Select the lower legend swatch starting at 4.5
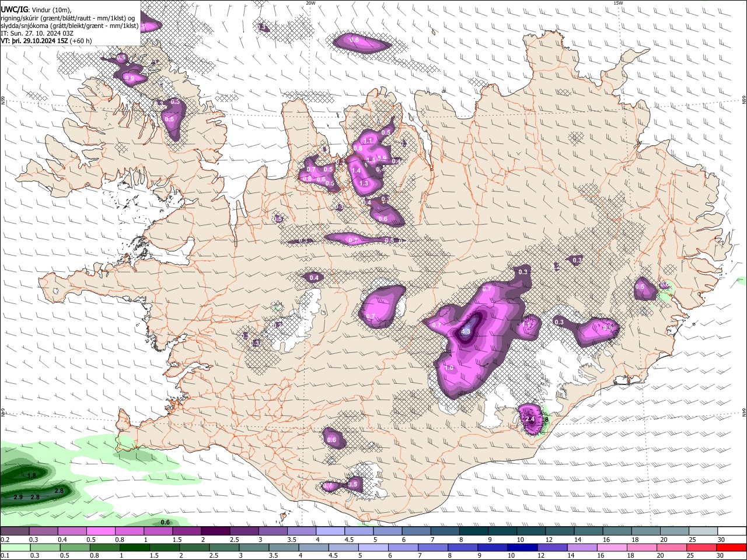The width and height of the screenshot is (747, 560). (x=344, y=548)
